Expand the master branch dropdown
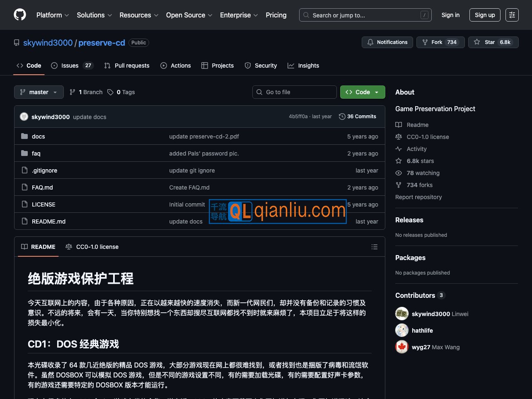532x399 pixels. click(x=39, y=92)
